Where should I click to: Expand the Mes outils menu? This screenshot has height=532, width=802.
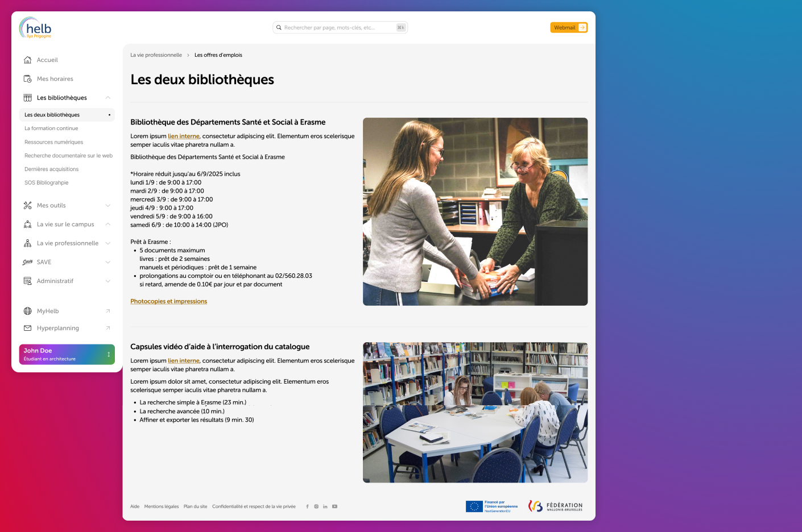tap(108, 206)
